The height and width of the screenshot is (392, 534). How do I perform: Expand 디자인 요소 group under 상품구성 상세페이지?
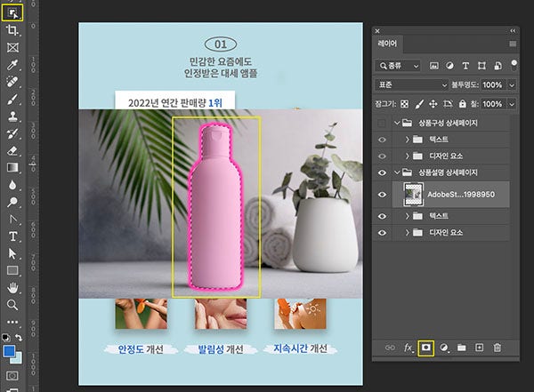point(407,156)
